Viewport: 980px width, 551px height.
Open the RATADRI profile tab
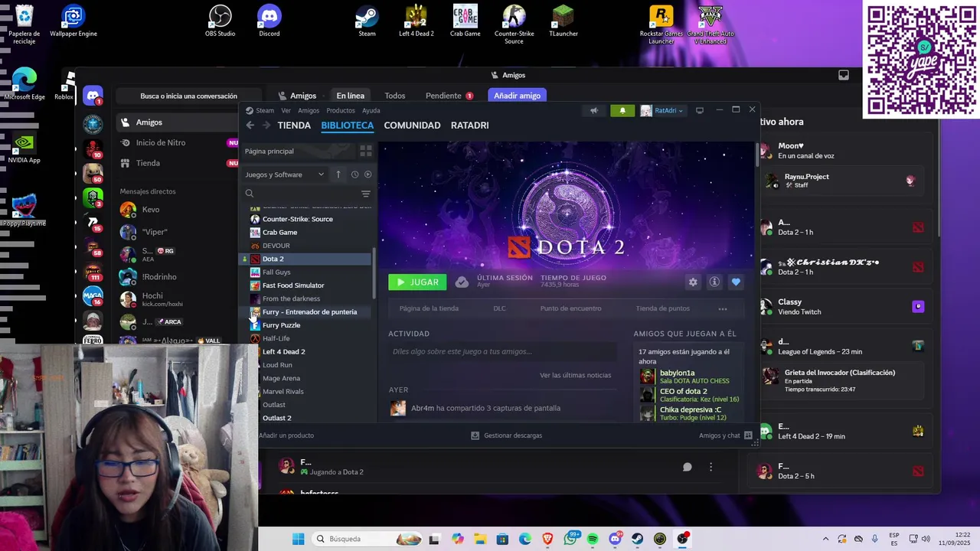469,126
